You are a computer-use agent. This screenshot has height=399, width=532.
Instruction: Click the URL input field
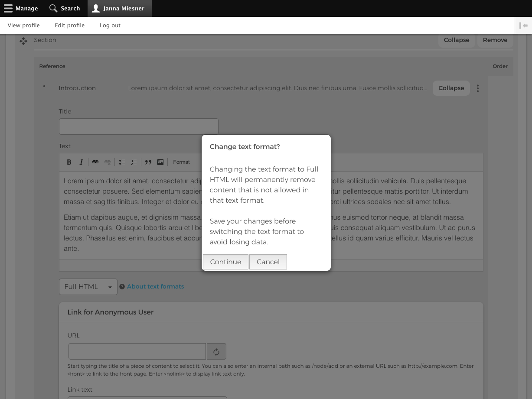137,352
